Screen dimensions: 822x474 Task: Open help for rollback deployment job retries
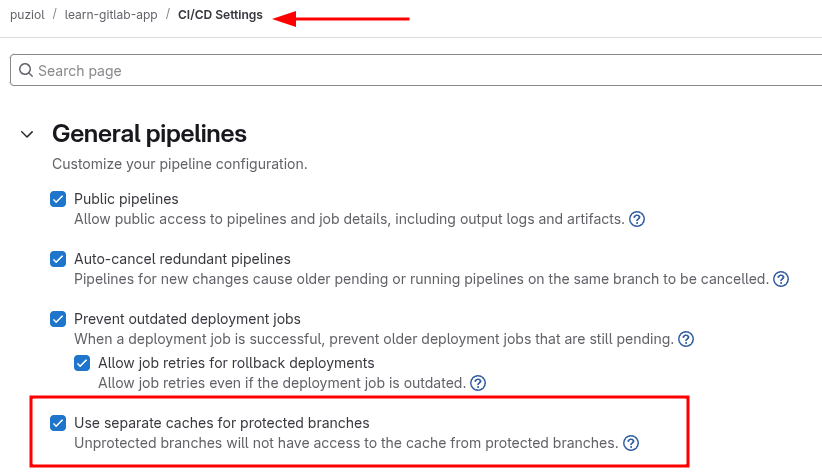pyautogui.click(x=478, y=383)
